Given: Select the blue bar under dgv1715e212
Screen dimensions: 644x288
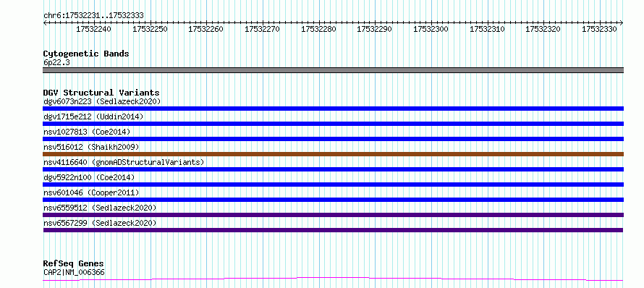Looking at the screenshot, I should pos(333,124).
